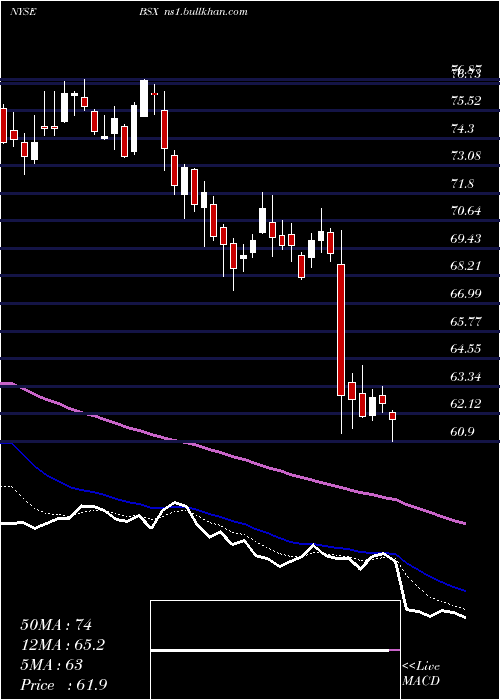This screenshot has height=700, width=500.
Task: Click the 75.52 price level label
Action: [466, 101]
